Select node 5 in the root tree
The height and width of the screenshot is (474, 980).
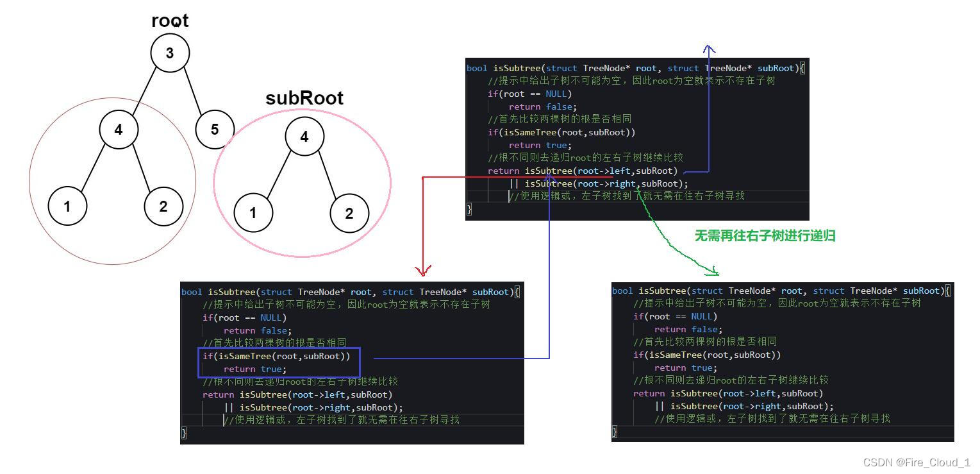[x=215, y=130]
